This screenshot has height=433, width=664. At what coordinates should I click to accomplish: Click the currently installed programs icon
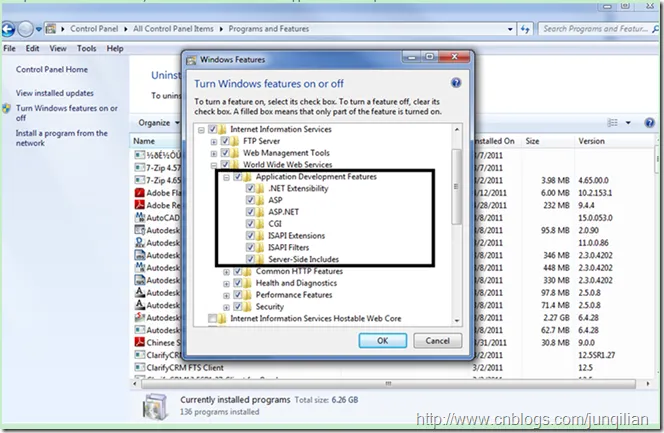tap(154, 406)
